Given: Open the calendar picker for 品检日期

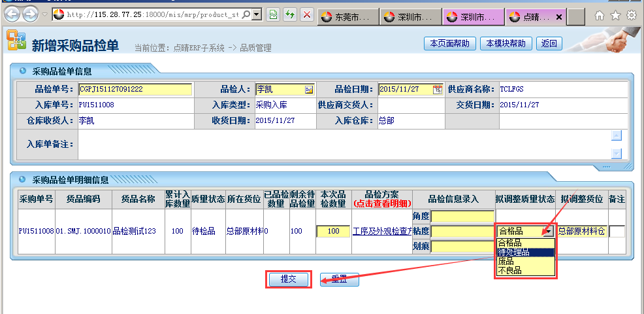Looking at the screenshot, I should tap(438, 90).
